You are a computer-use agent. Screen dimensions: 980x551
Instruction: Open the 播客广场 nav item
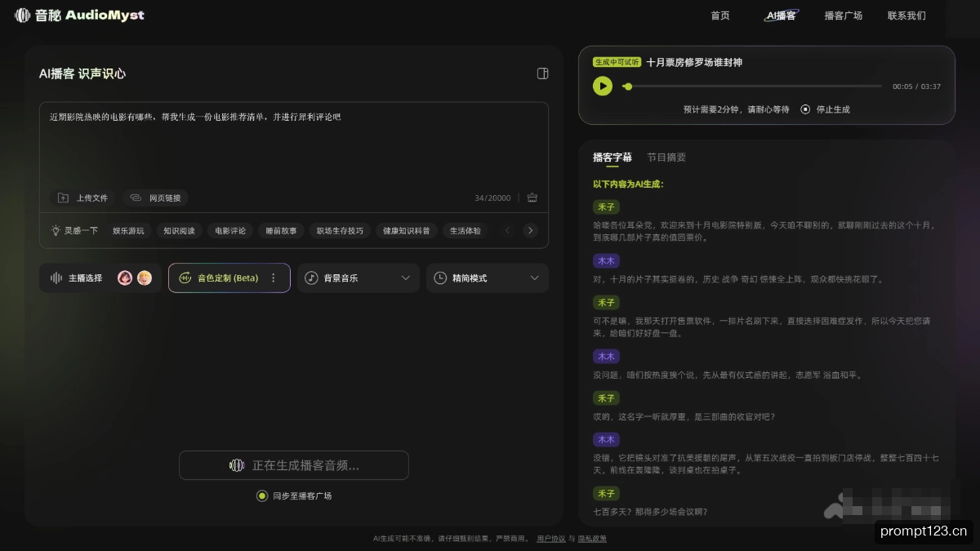[x=844, y=16]
